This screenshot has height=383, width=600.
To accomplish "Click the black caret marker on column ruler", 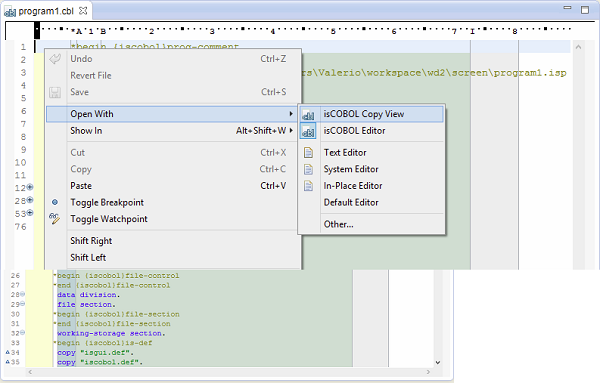I will (37, 31).
